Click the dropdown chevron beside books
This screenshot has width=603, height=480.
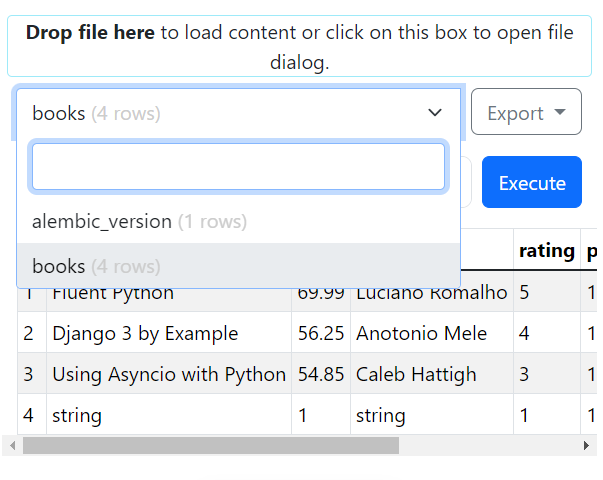tap(435, 113)
